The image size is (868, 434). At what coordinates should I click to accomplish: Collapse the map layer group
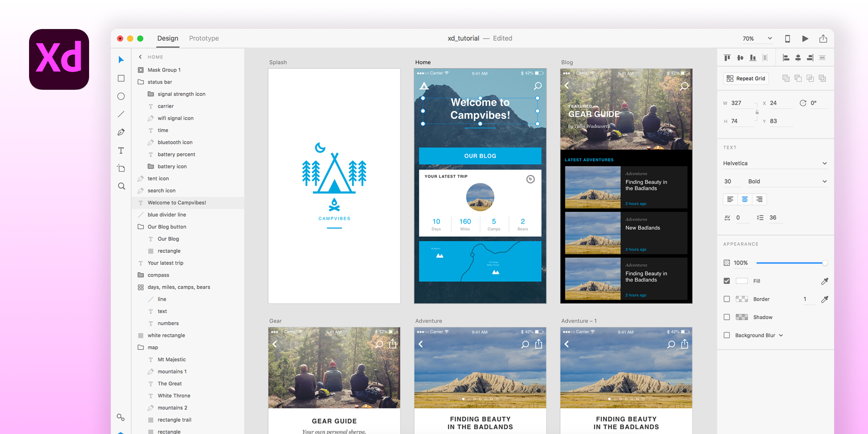tap(141, 348)
